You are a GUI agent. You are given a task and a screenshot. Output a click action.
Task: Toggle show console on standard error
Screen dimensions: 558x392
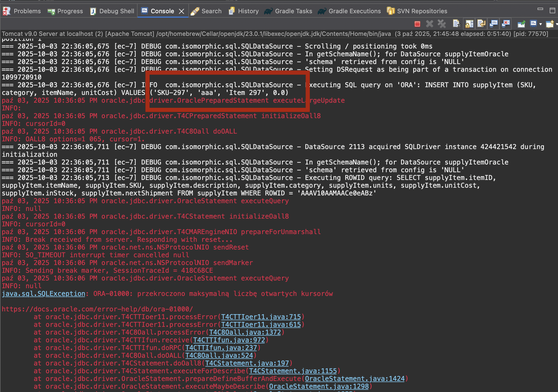pos(506,24)
